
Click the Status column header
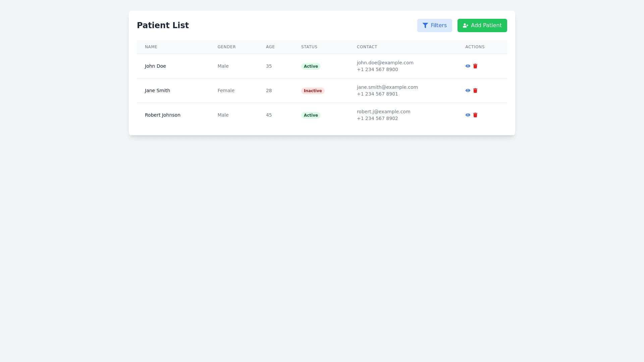click(309, 47)
